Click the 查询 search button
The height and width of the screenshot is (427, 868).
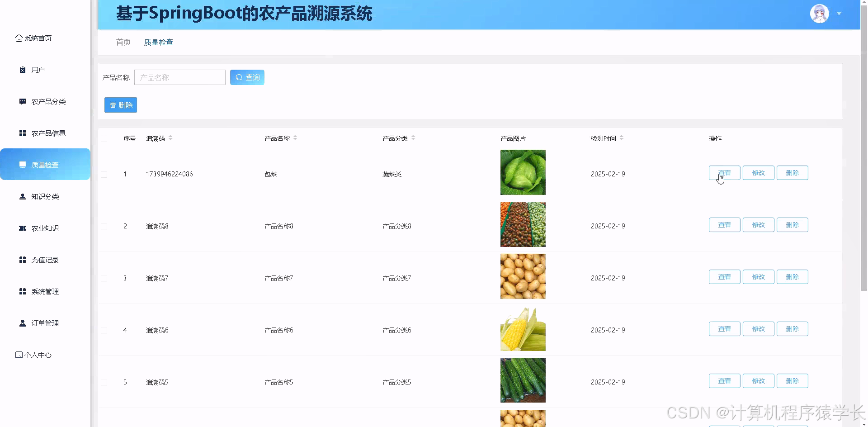tap(247, 77)
